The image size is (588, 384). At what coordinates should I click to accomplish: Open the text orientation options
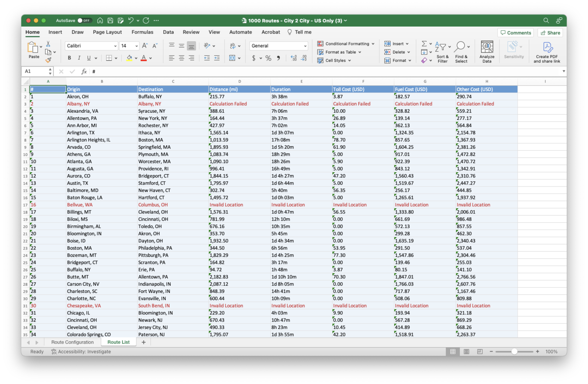pyautogui.click(x=207, y=46)
